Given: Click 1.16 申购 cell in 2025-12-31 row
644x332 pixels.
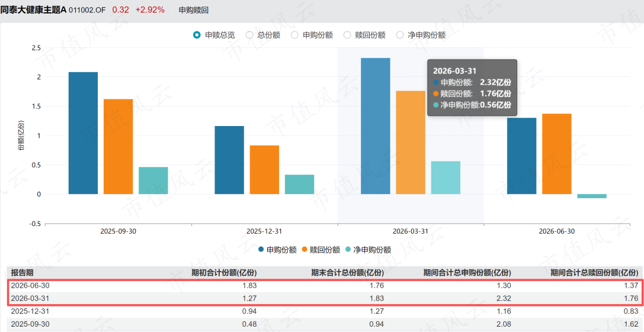Looking at the screenshot, I should 505,311.
